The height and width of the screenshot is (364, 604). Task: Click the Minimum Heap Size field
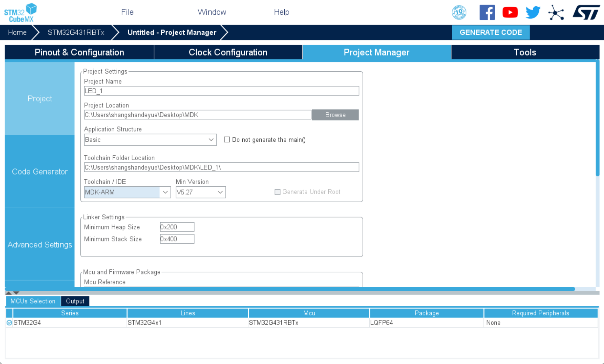coord(177,227)
